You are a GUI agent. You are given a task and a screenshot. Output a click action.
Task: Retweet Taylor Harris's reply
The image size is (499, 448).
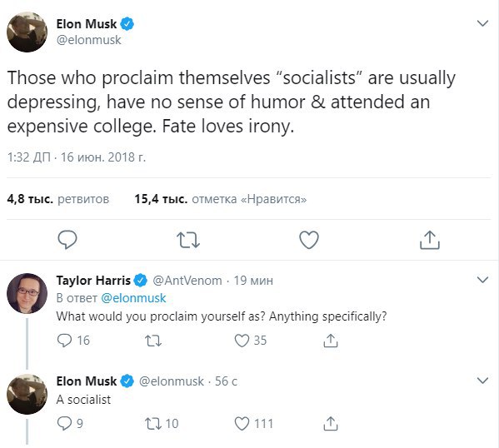click(153, 341)
